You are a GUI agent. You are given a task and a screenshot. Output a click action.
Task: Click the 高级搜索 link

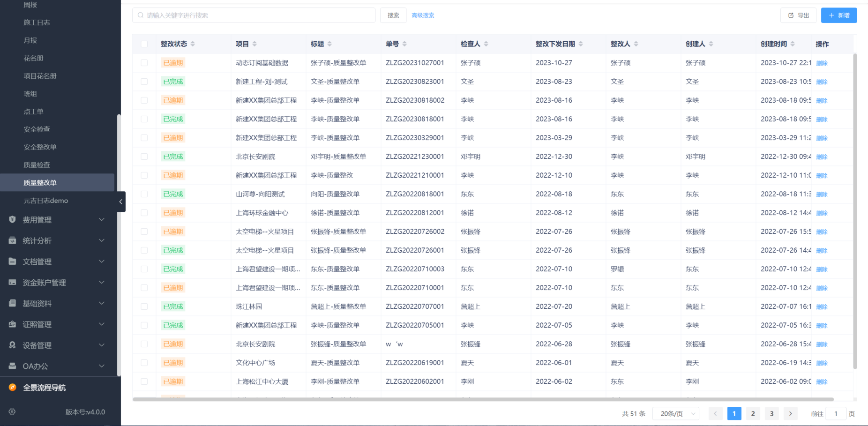click(x=422, y=15)
